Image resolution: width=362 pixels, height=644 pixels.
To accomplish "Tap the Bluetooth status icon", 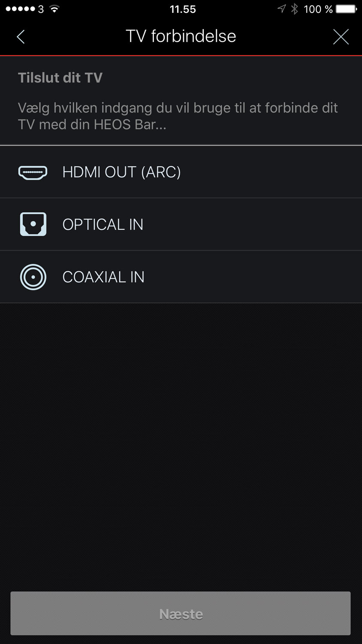I will pyautogui.click(x=294, y=9).
